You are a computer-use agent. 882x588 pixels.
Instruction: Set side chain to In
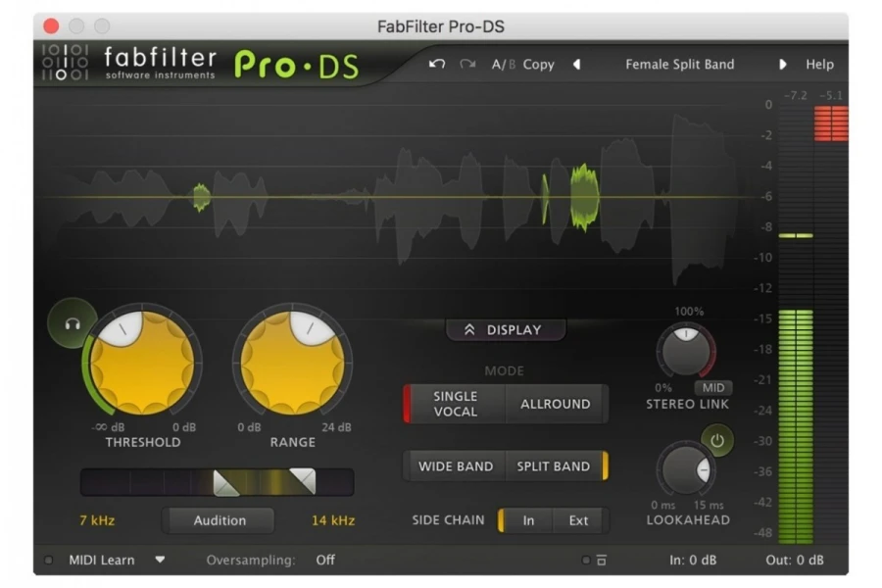527,520
